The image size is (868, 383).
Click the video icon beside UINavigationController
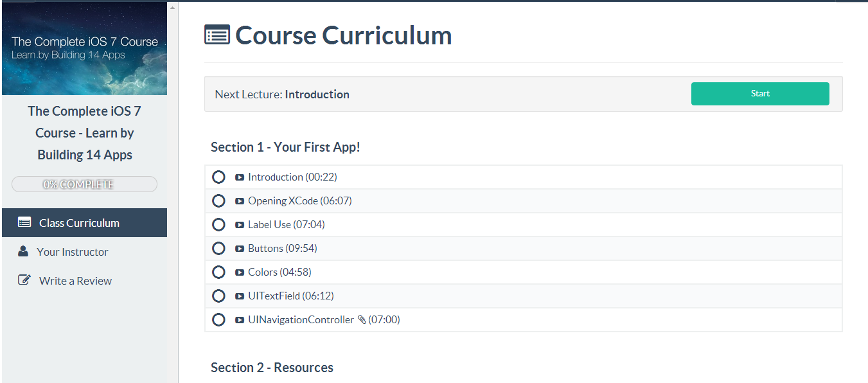(x=240, y=320)
